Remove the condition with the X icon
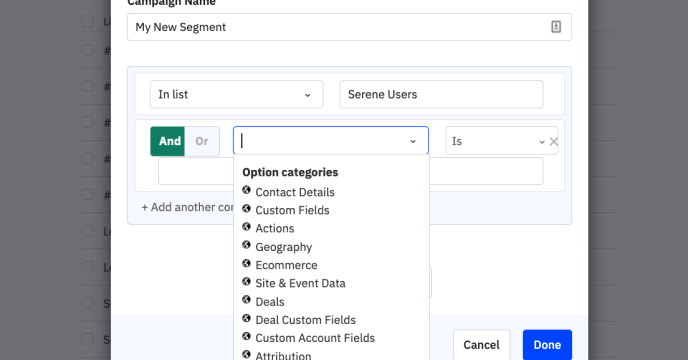688x360 pixels. [x=554, y=141]
